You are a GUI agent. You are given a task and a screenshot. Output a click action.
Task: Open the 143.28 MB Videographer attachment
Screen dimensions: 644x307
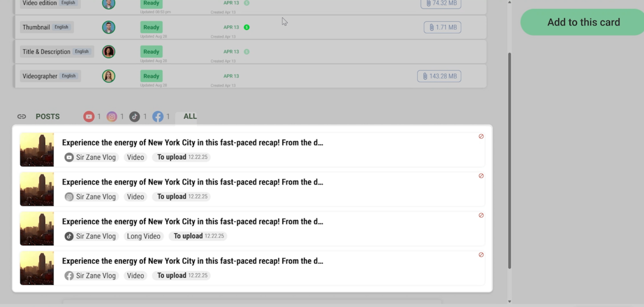tap(439, 76)
